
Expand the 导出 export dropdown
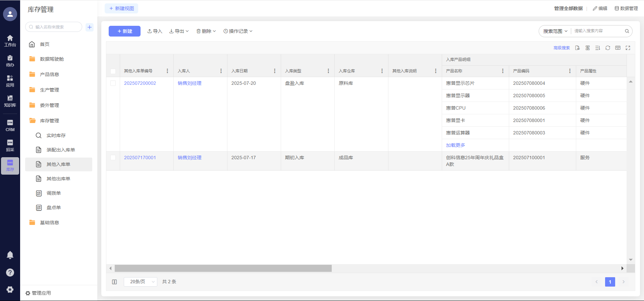click(x=179, y=31)
